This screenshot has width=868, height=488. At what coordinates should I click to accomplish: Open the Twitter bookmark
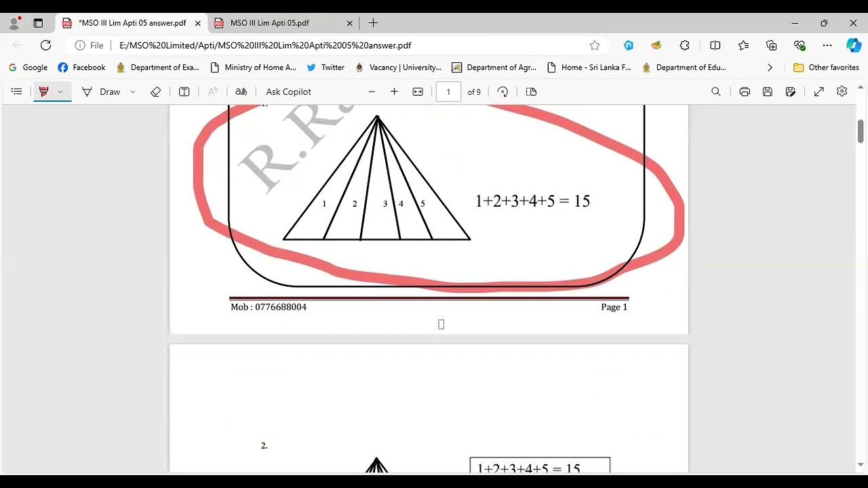[x=325, y=68]
